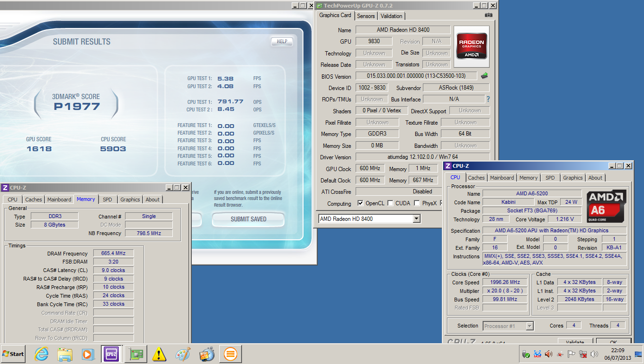Open the SPD tab in right CPU-Z window
This screenshot has width=644, height=364.
(550, 178)
